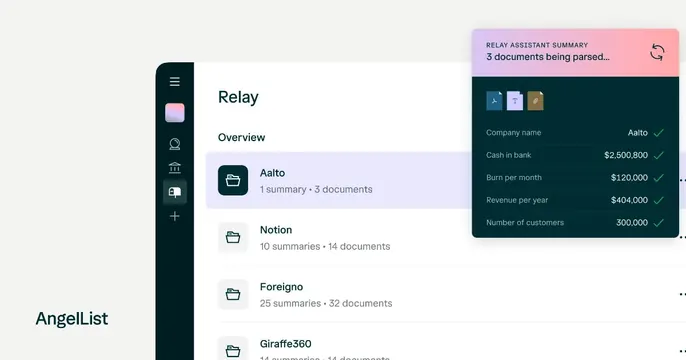Click the 'Burn per month' label
686x360 pixels.
(514, 178)
